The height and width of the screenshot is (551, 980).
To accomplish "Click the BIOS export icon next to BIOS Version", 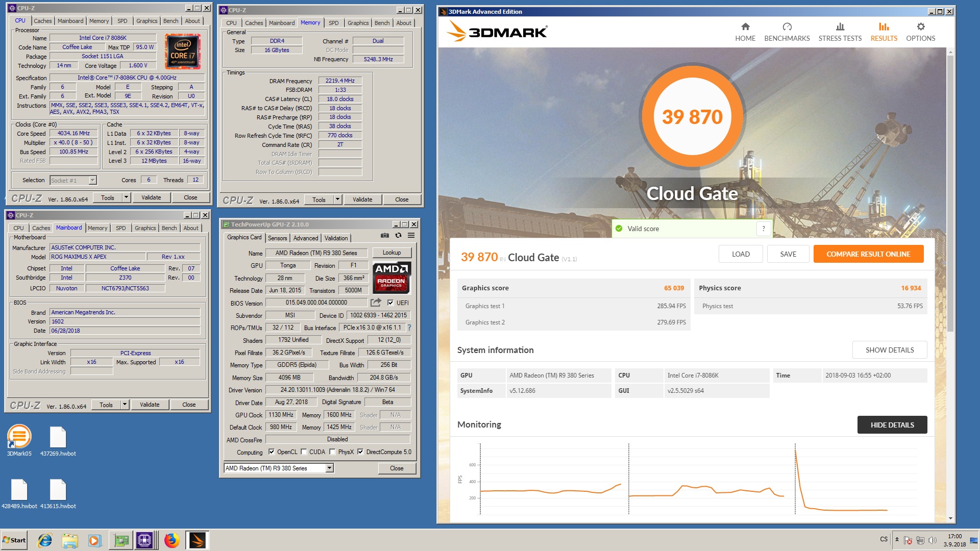I will tap(376, 303).
